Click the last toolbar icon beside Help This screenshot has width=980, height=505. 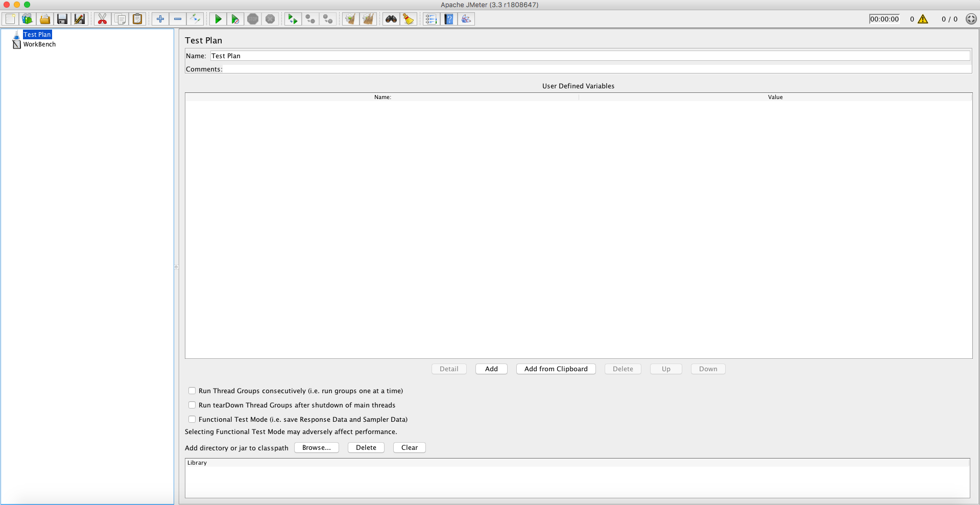466,19
